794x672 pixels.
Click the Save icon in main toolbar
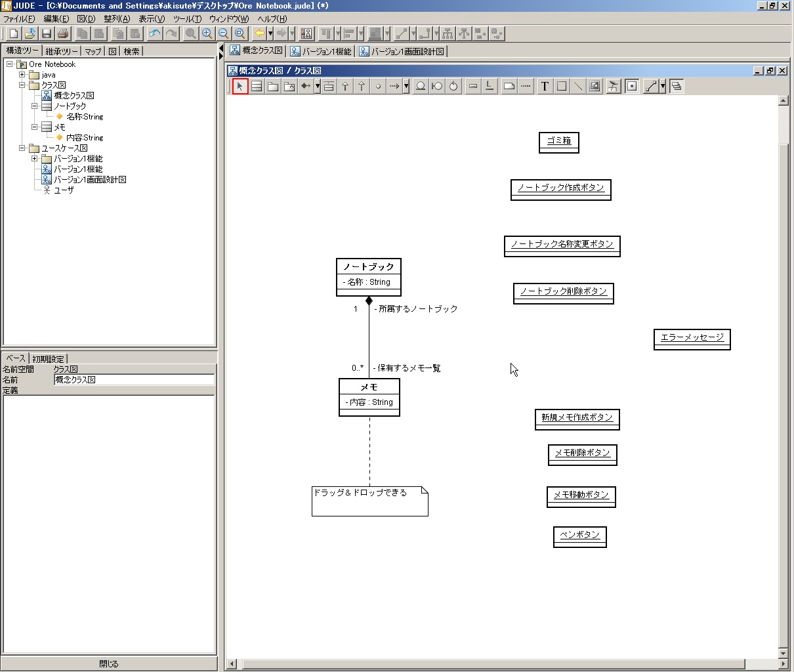point(47,33)
